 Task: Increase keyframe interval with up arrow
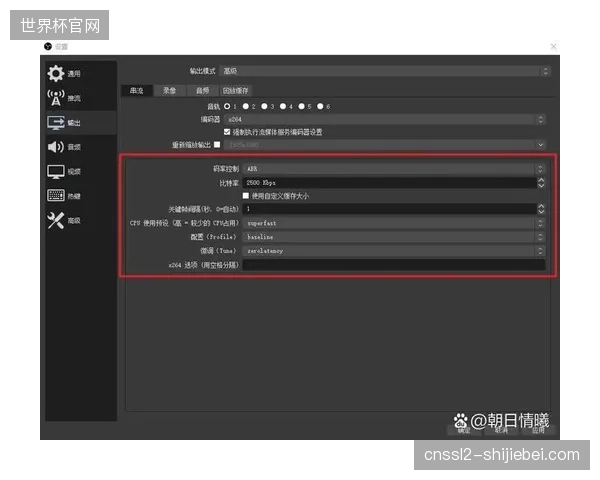pyautogui.click(x=541, y=206)
